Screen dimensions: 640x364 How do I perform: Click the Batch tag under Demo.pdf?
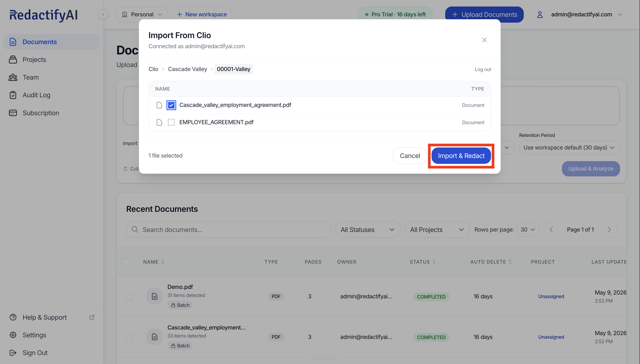pyautogui.click(x=180, y=305)
